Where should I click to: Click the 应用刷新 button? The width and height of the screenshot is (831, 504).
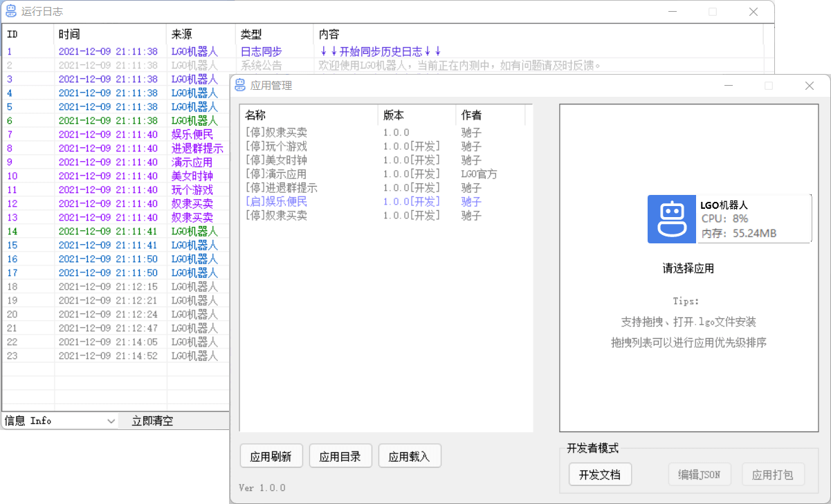pos(271,456)
